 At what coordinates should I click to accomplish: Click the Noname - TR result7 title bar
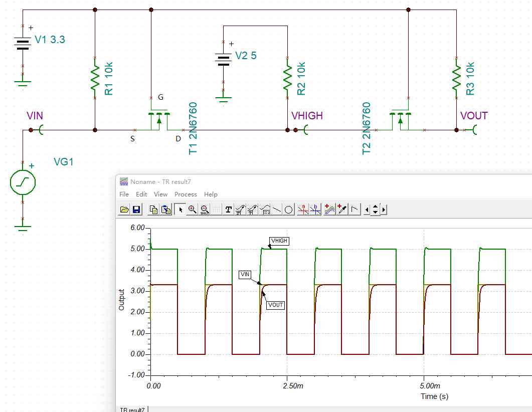click(324, 182)
